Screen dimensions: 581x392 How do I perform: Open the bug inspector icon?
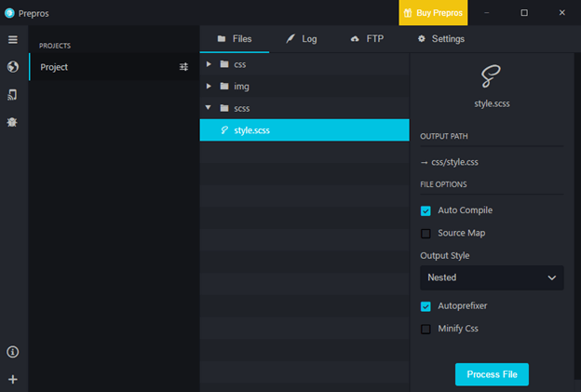coord(12,122)
